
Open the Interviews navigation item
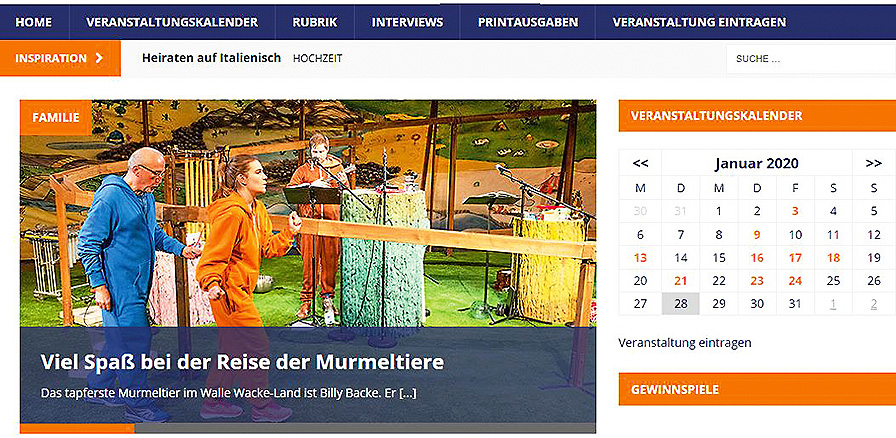point(407,22)
